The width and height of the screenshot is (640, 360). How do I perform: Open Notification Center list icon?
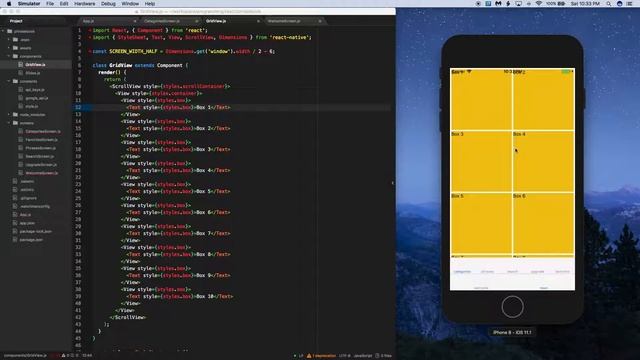(630, 4)
